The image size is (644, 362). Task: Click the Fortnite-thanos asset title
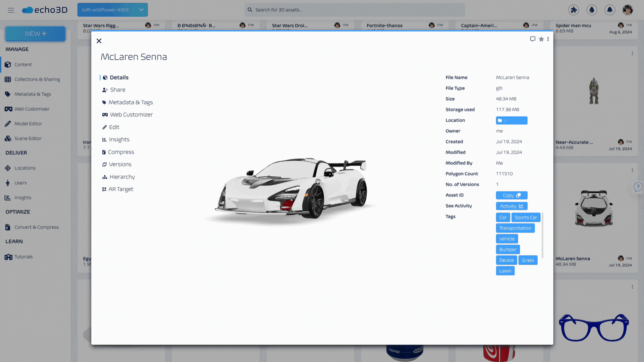(x=384, y=25)
